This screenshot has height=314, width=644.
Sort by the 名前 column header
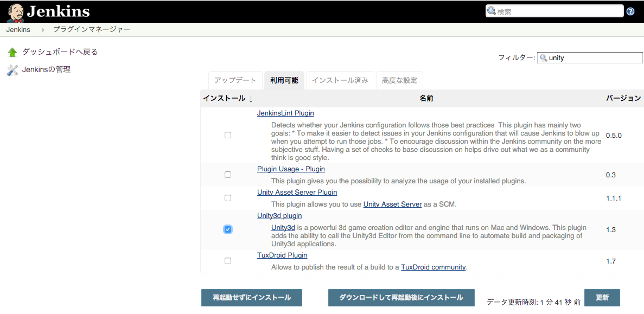[426, 99]
